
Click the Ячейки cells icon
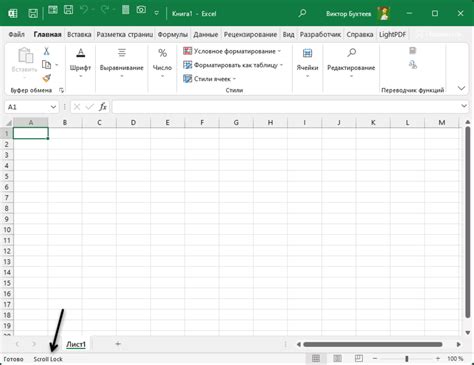[x=307, y=53]
